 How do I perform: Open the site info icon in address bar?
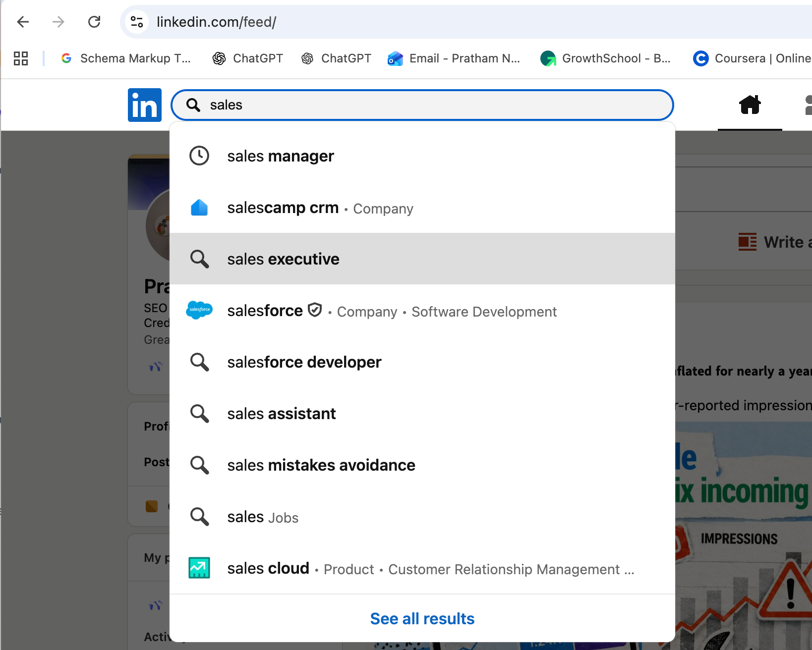tap(136, 22)
